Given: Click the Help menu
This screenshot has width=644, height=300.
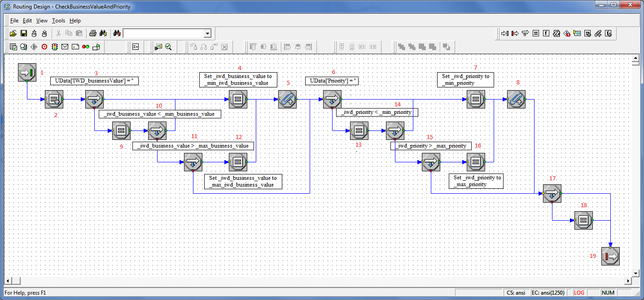Looking at the screenshot, I should tap(75, 21).
